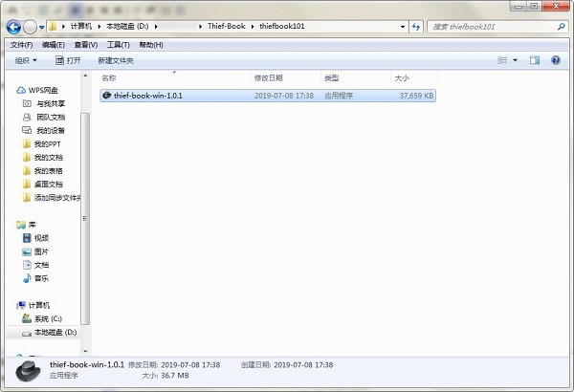The height and width of the screenshot is (392, 574).
Task: Open the 查看(V) menu
Action: [86, 44]
